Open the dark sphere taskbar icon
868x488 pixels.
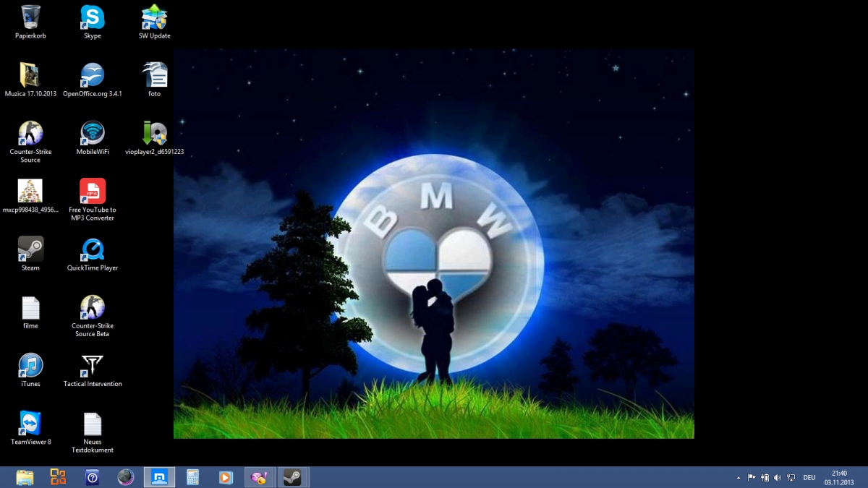[126, 477]
